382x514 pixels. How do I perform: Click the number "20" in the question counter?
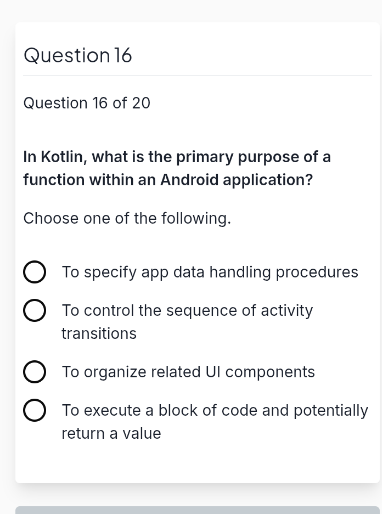point(141,103)
